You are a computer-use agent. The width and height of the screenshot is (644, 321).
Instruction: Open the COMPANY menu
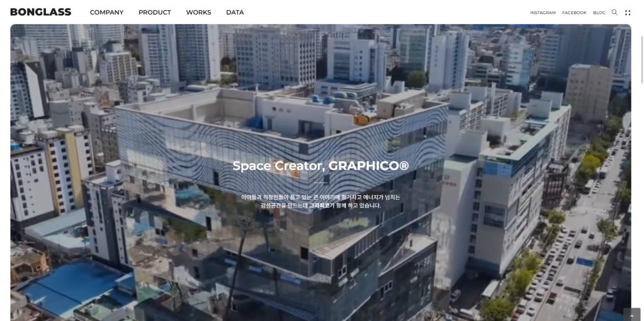pyautogui.click(x=107, y=12)
